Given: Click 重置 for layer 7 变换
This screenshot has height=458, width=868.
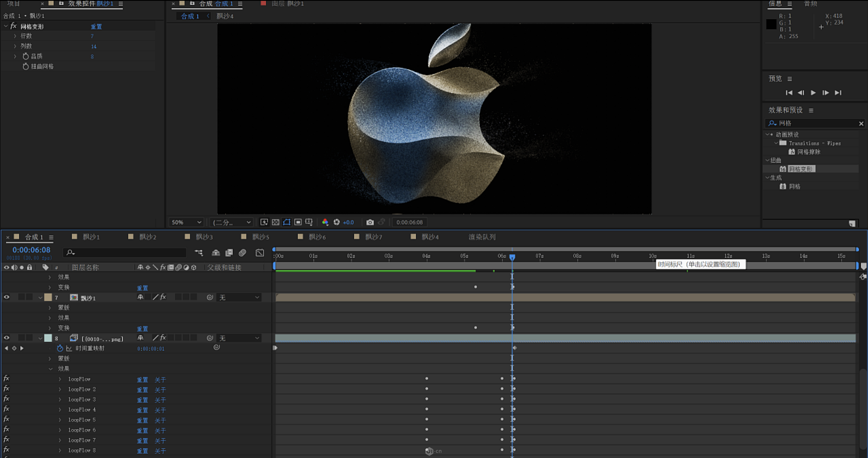Looking at the screenshot, I should point(142,329).
